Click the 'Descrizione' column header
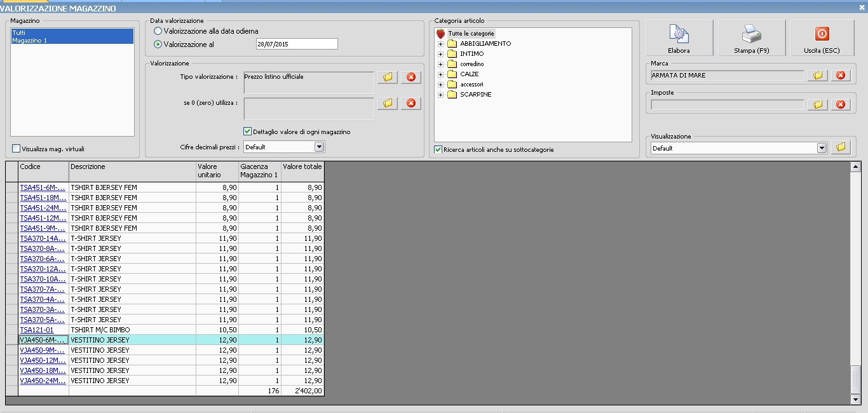Screen dimensions: 868x413 point(132,172)
